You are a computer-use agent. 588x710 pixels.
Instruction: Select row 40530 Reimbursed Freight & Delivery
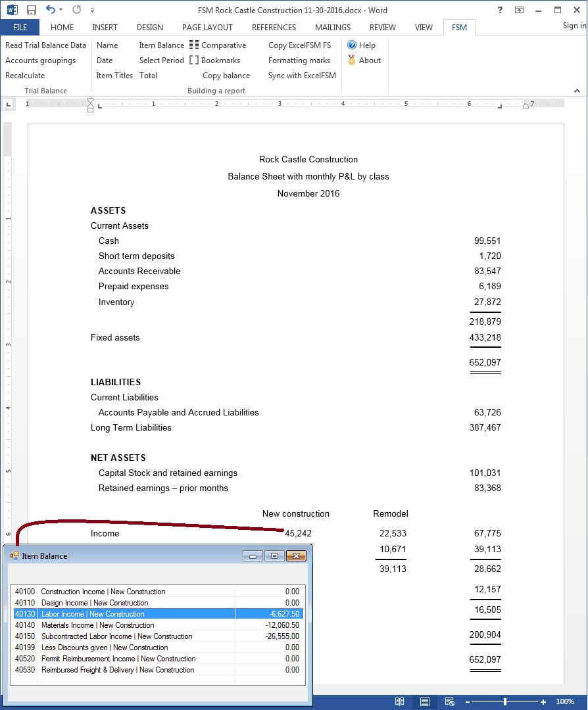tap(158, 670)
